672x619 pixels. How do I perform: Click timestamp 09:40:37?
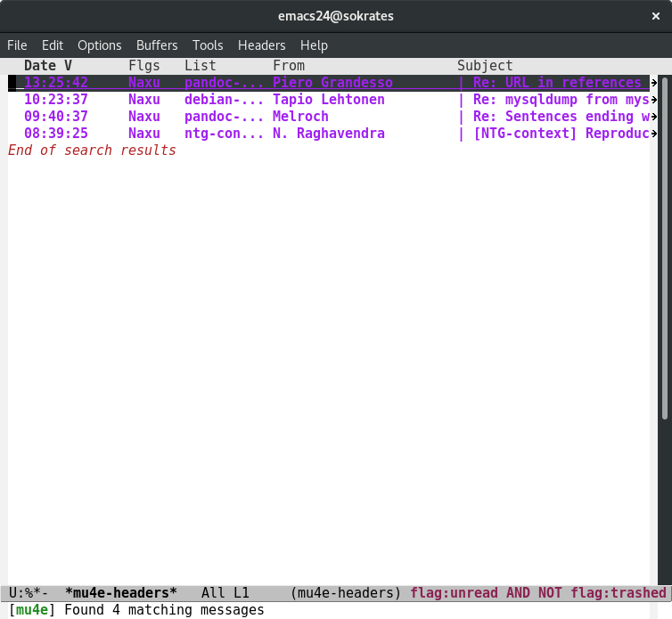click(x=56, y=117)
